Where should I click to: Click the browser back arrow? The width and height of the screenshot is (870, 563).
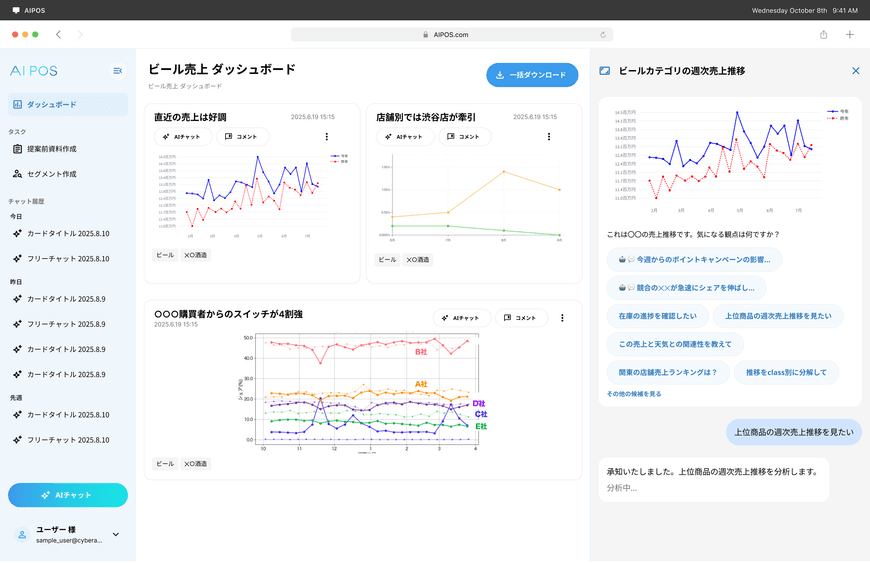point(58,34)
